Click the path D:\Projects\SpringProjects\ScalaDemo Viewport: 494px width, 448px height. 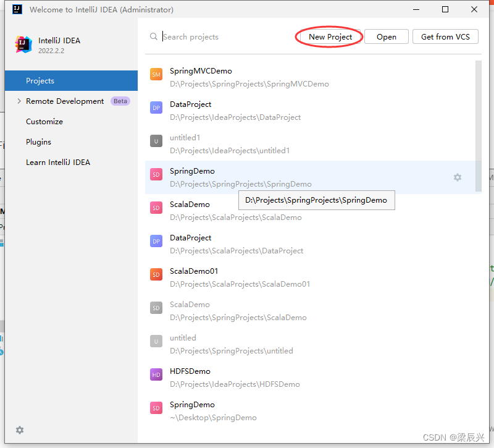238,318
